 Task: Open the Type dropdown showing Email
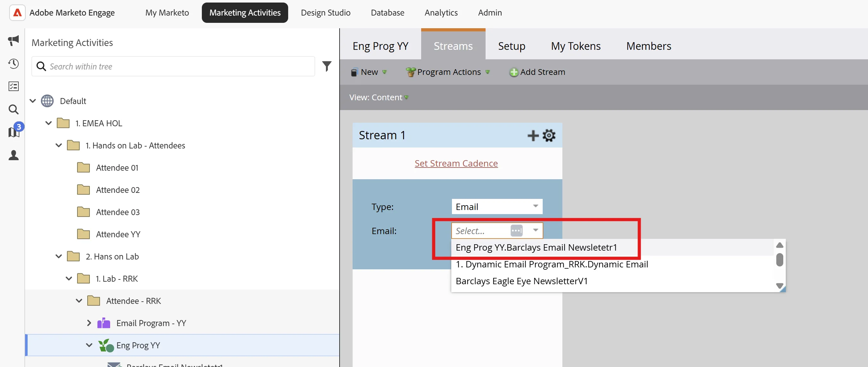[x=497, y=206]
